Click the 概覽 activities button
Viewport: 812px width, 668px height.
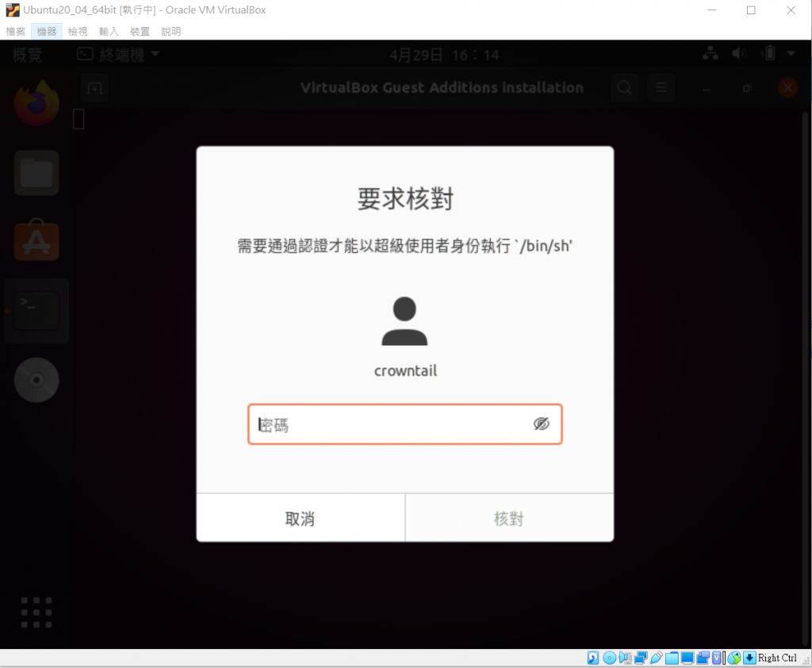(27, 55)
